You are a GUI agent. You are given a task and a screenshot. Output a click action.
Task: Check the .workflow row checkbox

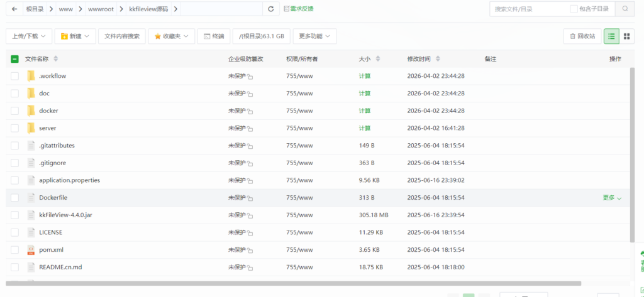point(14,76)
